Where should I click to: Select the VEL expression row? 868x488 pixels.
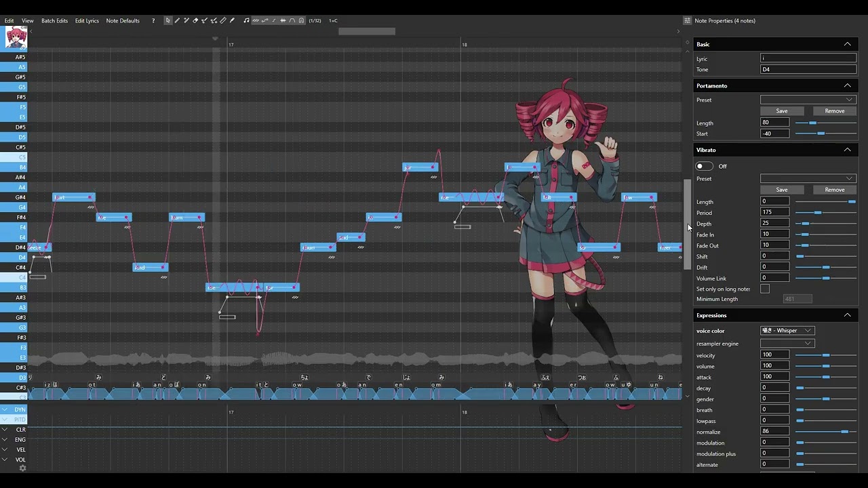coord(14,449)
